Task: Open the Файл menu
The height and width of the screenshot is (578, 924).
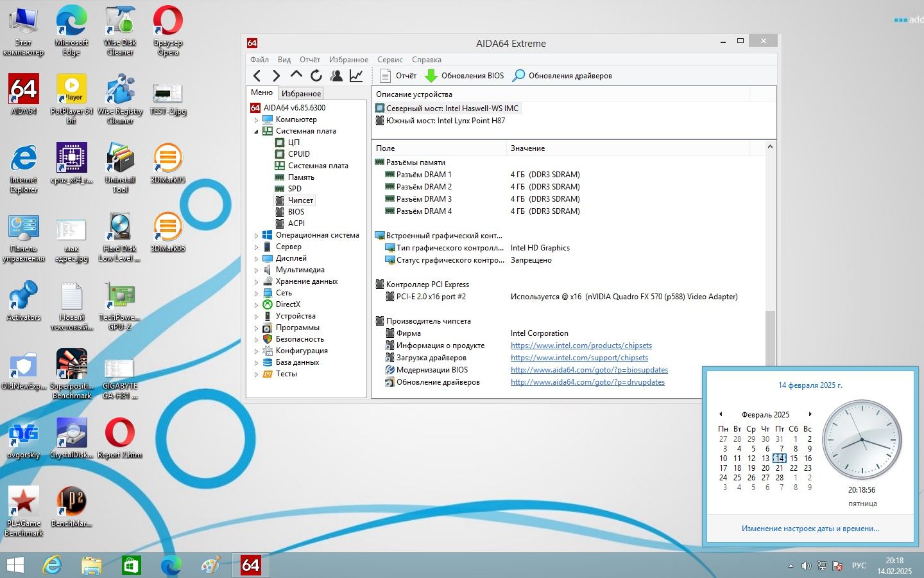Action: coord(259,60)
